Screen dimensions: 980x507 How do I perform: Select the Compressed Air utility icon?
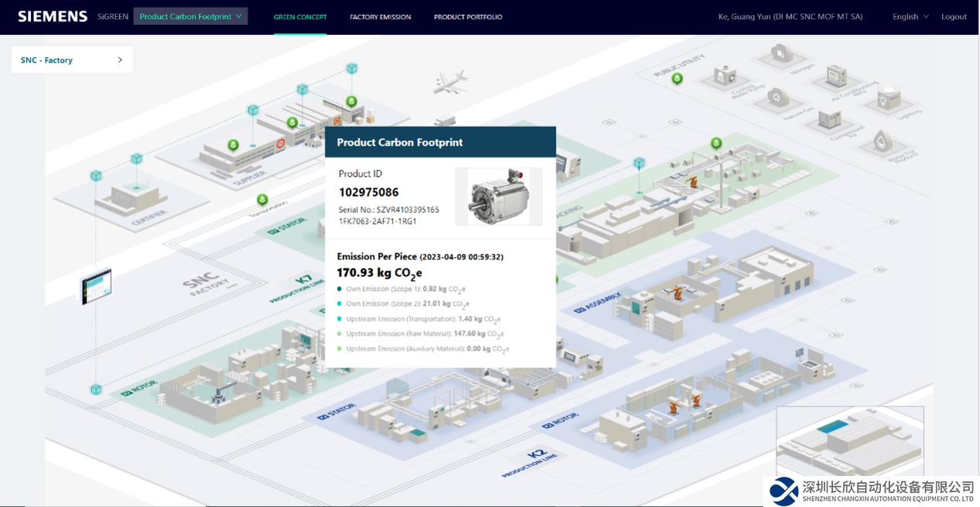[828, 119]
